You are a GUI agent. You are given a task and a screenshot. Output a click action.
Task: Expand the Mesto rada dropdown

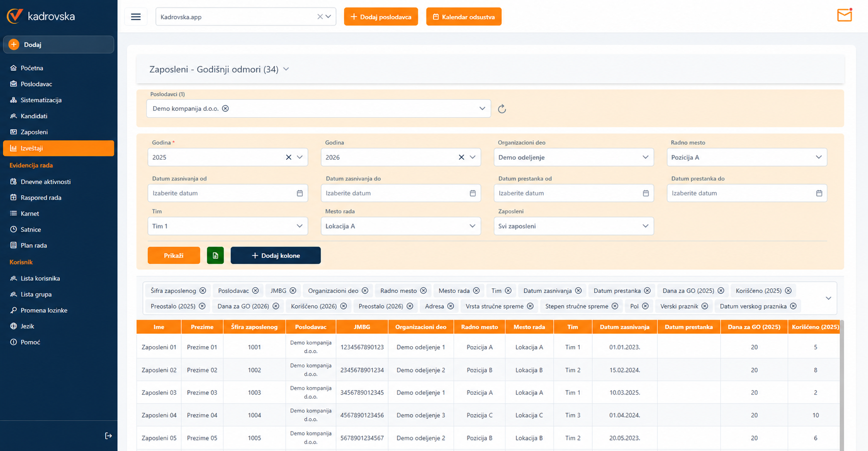pos(401,226)
